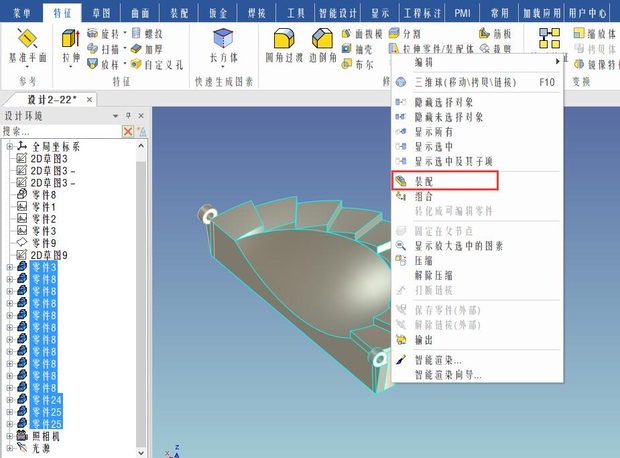Switch to the 钣金 ribbon tab

point(218,13)
